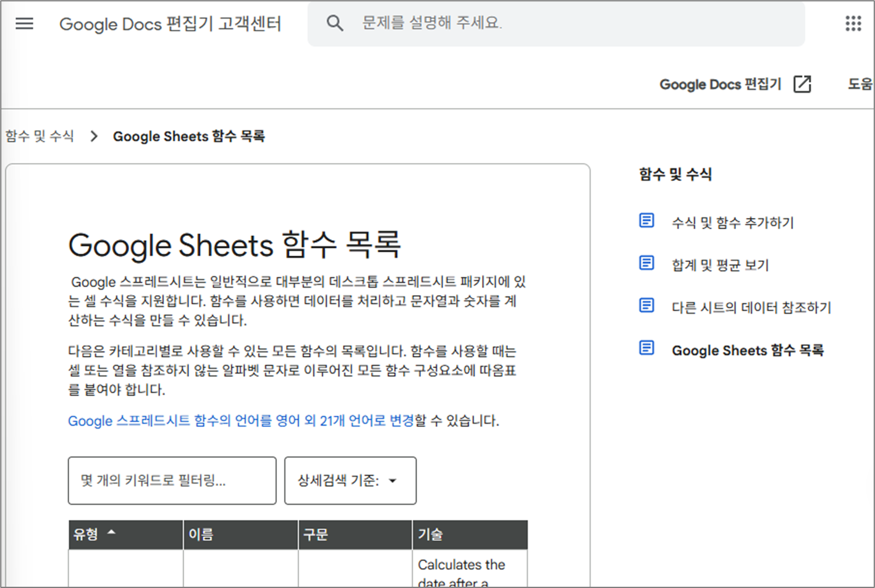The height and width of the screenshot is (588, 875).
Task: Click Google Docs 편집기 고객센터 header title
Action: coord(171,23)
